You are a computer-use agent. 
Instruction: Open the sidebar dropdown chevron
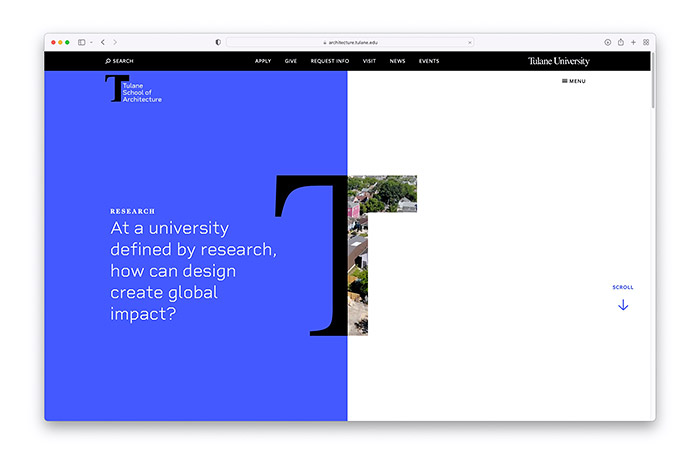coord(91,42)
